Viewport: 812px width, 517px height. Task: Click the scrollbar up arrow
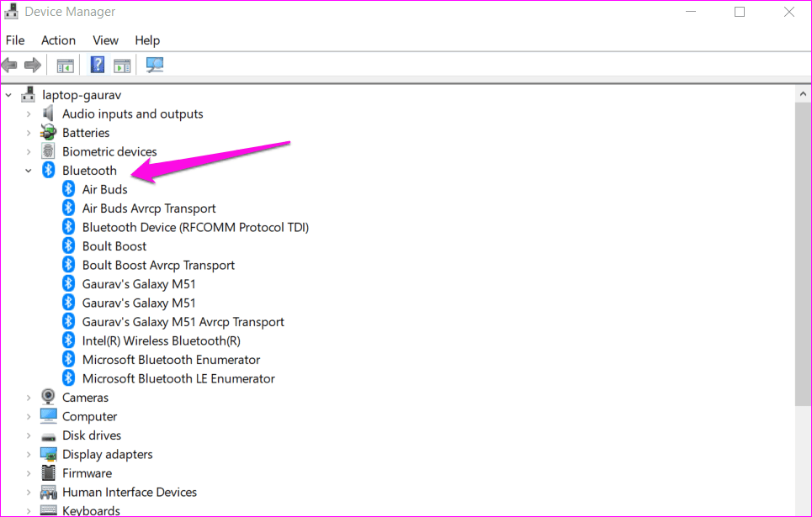click(803, 94)
